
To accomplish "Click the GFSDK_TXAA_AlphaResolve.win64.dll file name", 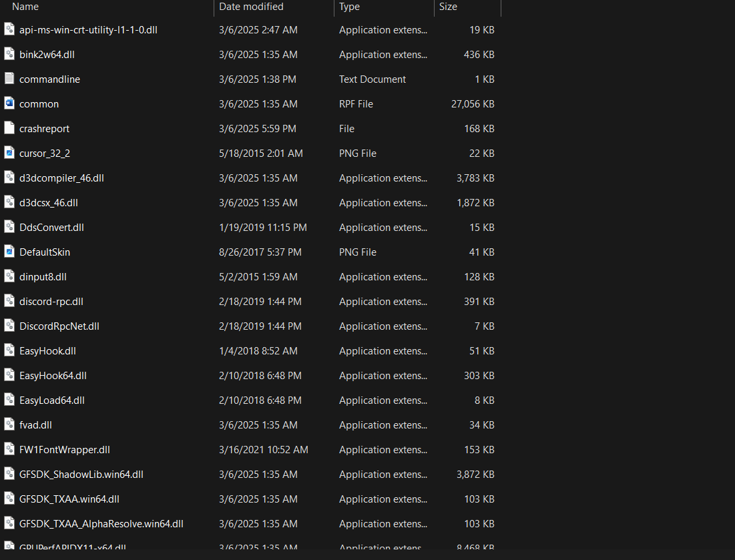I will pos(101,524).
